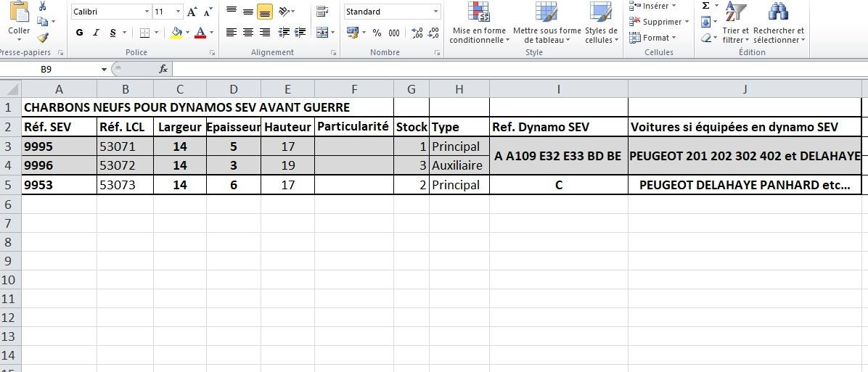Screen dimensions: 868x372
Task: Open the font size 11 dropdown
Action: click(x=179, y=12)
